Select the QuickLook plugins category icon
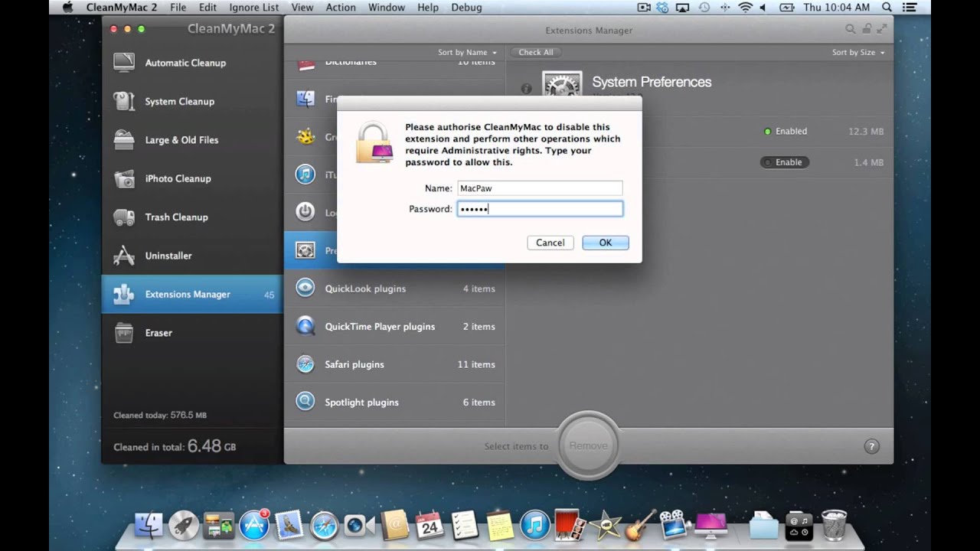The width and height of the screenshot is (980, 551). click(x=305, y=289)
